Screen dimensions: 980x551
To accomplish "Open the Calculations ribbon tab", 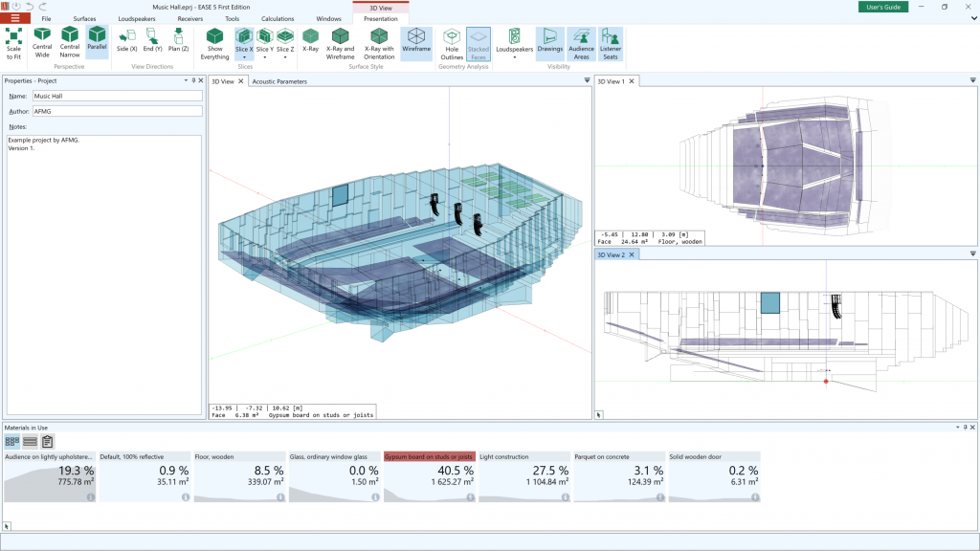I will (278, 18).
